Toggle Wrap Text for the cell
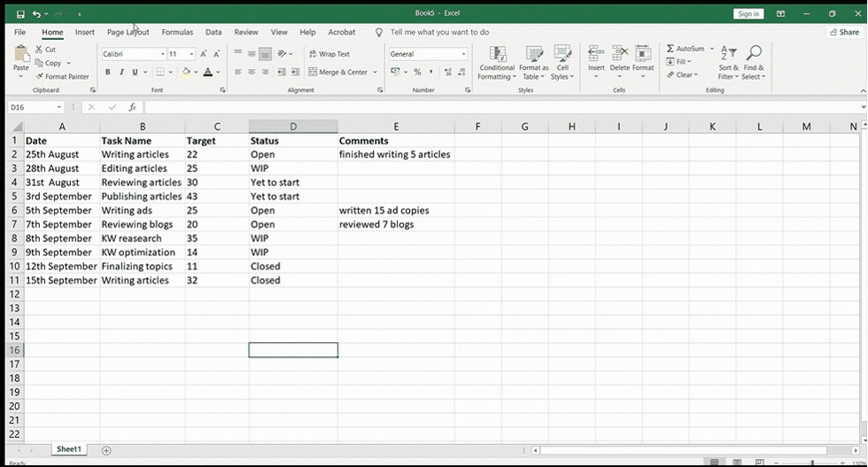868x467 pixels. (x=329, y=54)
